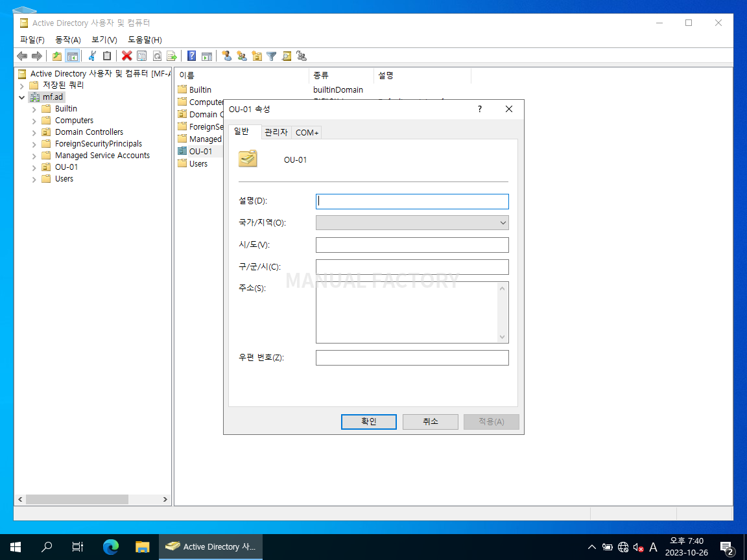Click the filter funnel icon
The width and height of the screenshot is (747, 560).
[x=272, y=56]
